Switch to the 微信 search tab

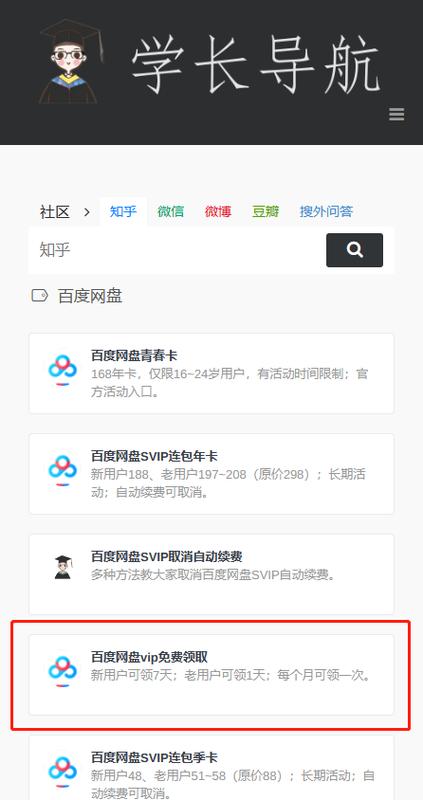(x=170, y=211)
